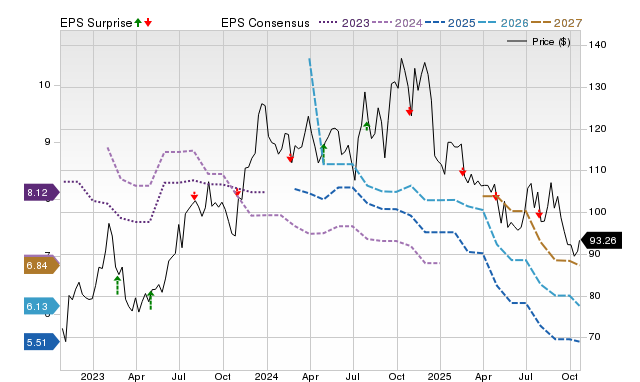Click the black 93.26 price tag

(x=601, y=240)
